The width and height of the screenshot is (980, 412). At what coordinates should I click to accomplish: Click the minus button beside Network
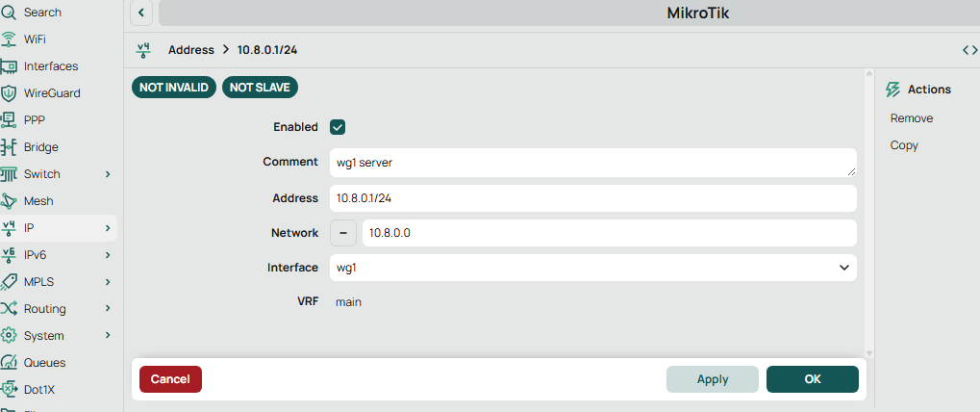(343, 233)
